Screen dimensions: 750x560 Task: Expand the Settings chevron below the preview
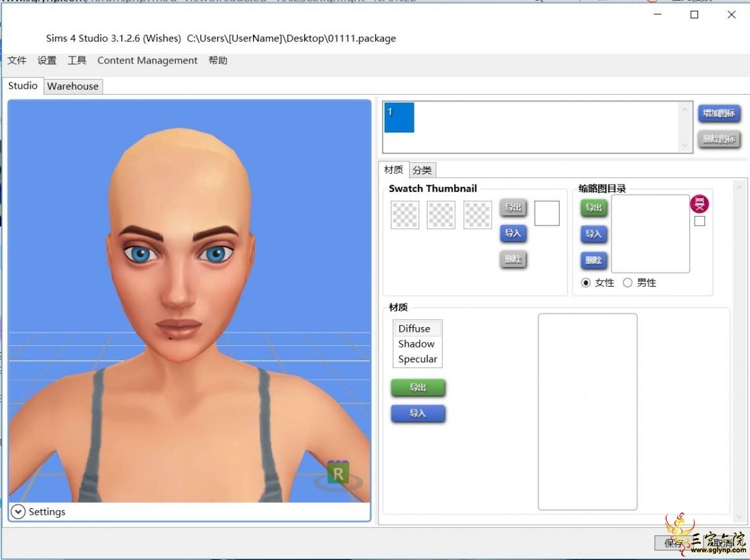point(18,512)
